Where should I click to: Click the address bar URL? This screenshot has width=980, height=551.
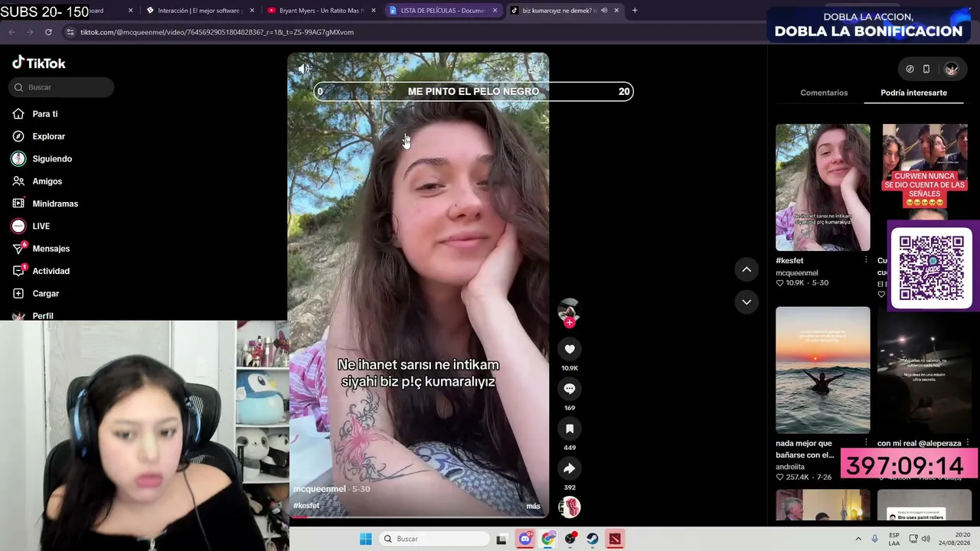[x=217, y=32]
